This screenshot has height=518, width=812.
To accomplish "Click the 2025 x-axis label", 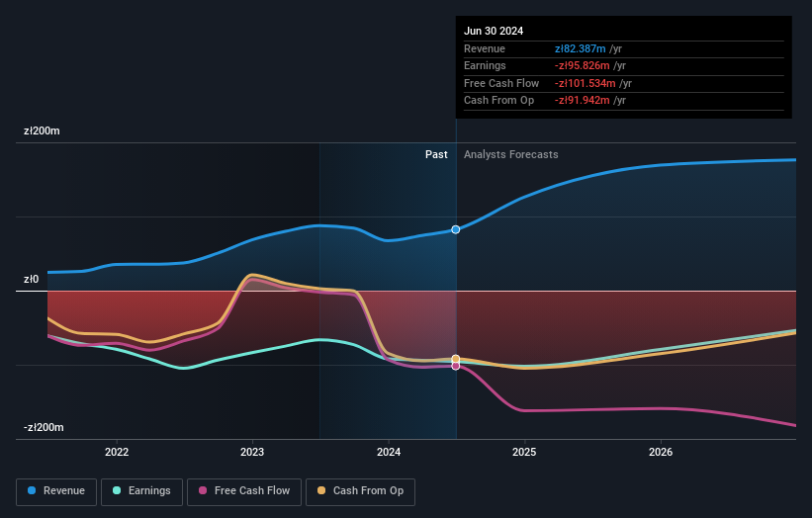I will point(524,453).
